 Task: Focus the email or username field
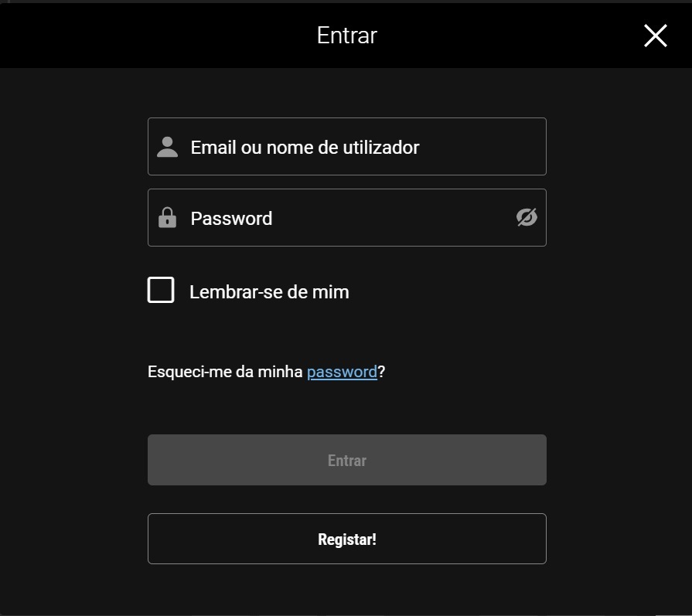[x=346, y=147]
